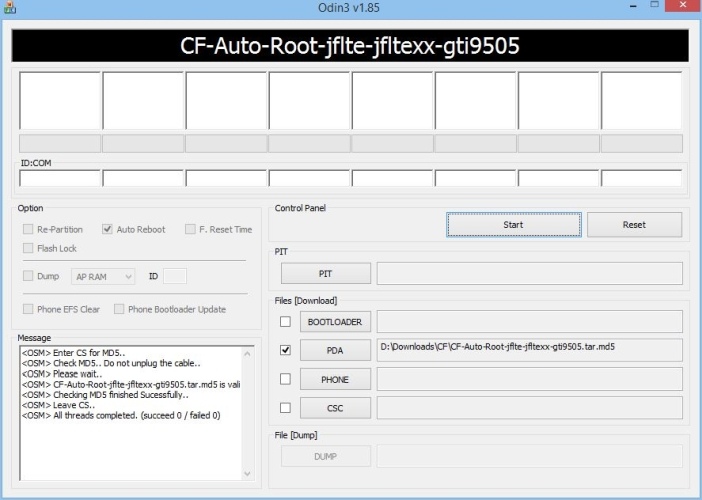This screenshot has width=702, height=500.
Task: Check the CSC file checkbox
Action: tap(285, 408)
